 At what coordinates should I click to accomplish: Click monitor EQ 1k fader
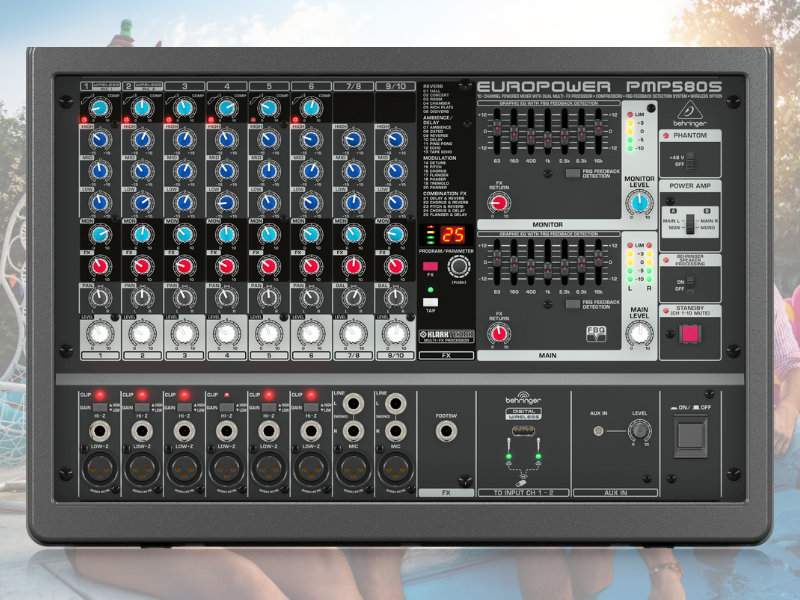click(547, 139)
